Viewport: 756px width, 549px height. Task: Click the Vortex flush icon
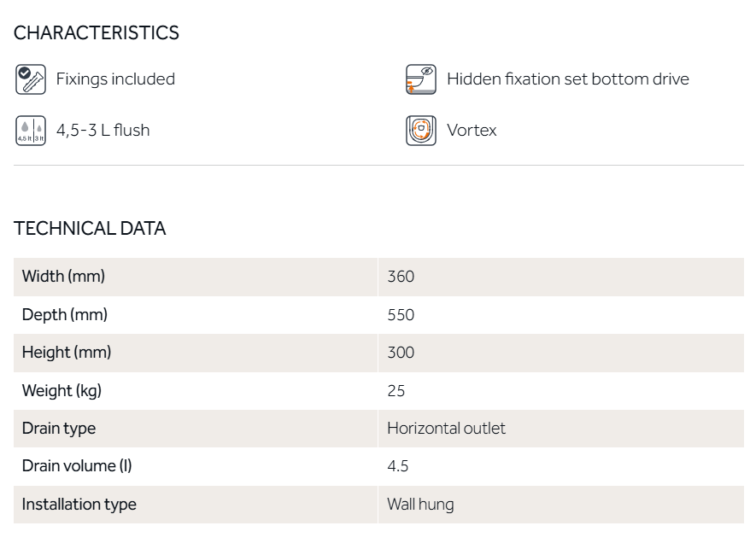pyautogui.click(x=420, y=131)
